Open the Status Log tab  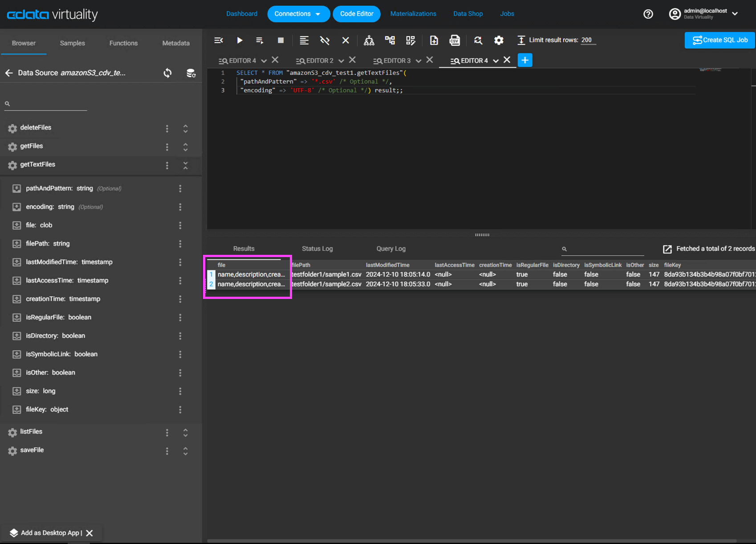317,249
